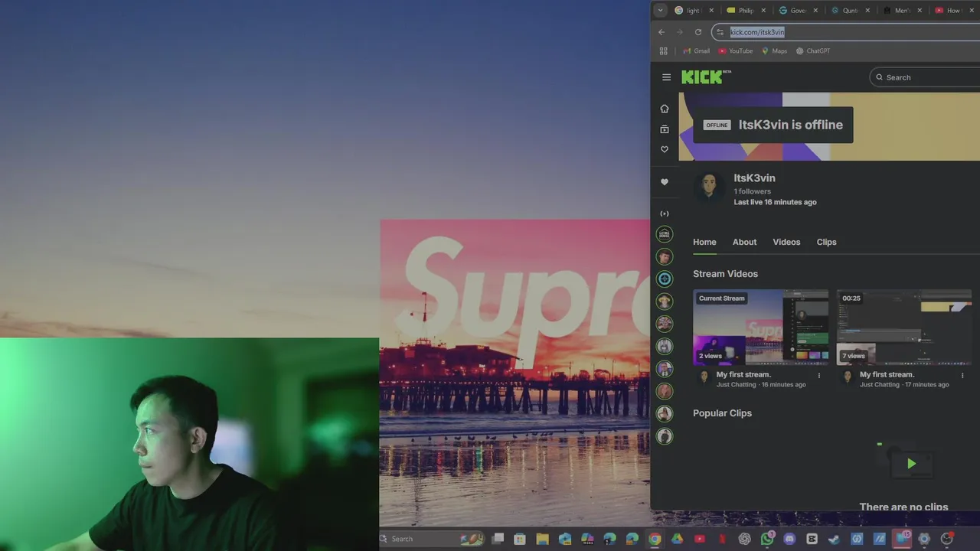Open the YouTube bookmark

(x=736, y=51)
